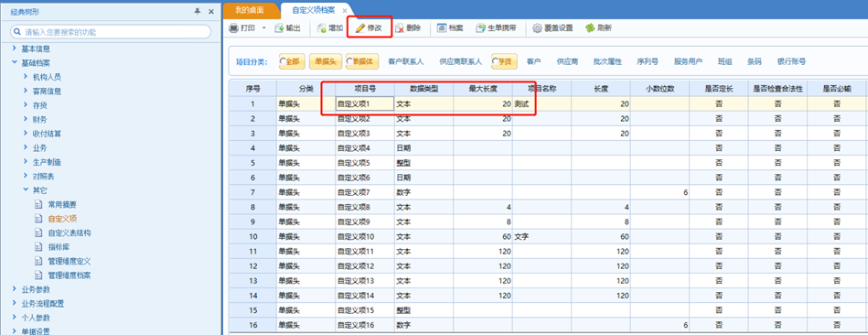Screen dimensions: 868x335
Task: Click the 项目号 column header
Action: pos(365,88)
